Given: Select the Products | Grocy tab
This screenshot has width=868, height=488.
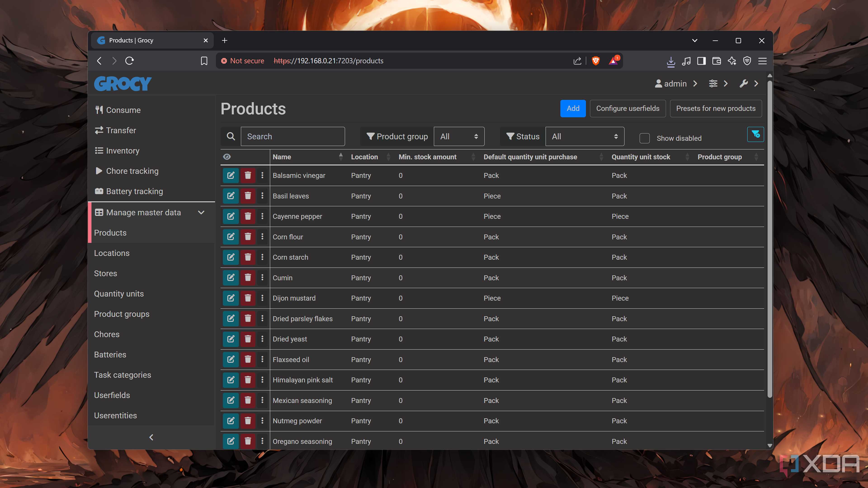Looking at the screenshot, I should 152,40.
